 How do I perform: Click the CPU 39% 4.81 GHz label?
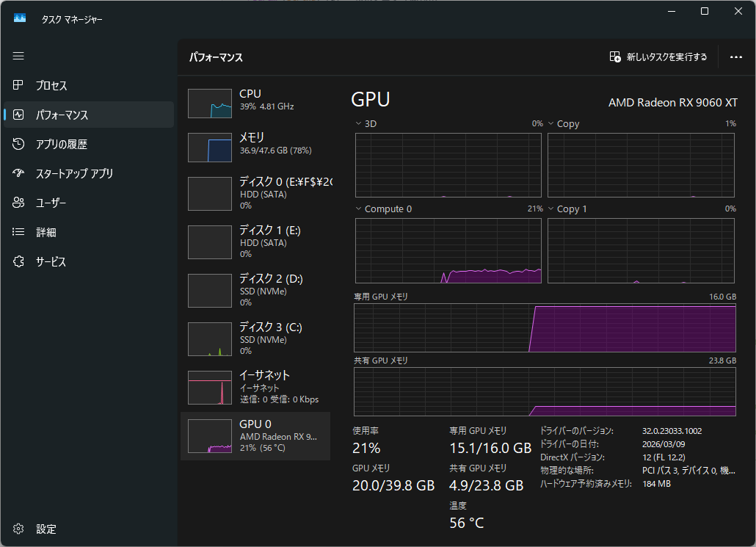[266, 106]
